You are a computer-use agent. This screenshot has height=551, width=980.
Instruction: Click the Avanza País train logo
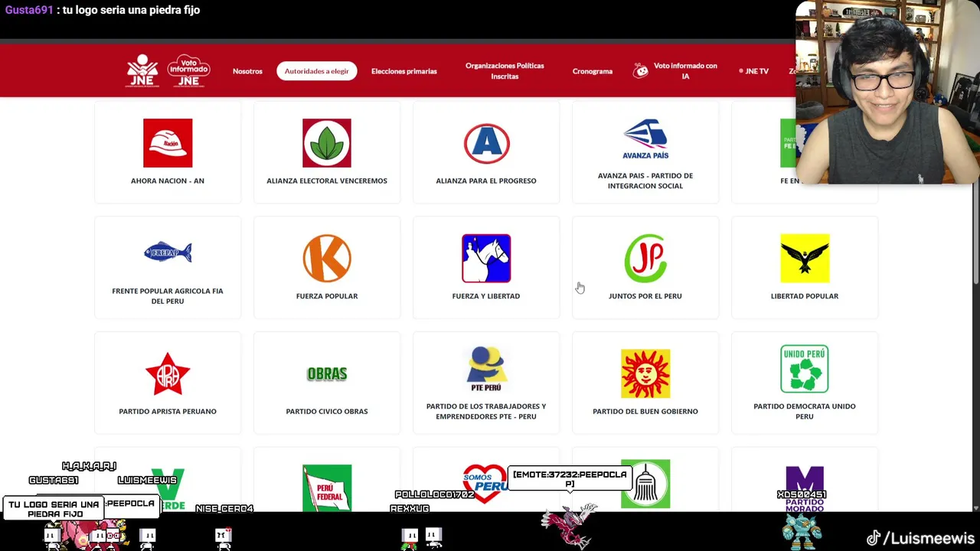645,139
